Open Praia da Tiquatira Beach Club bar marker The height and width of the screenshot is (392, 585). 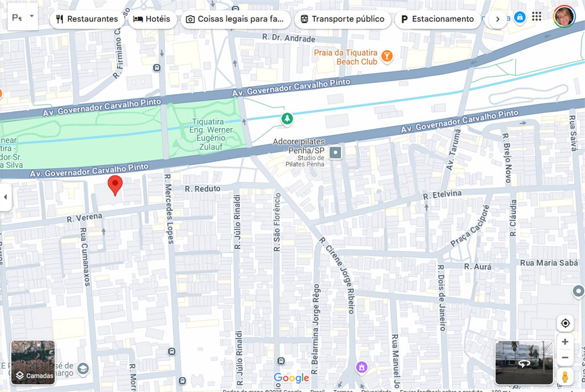click(387, 56)
